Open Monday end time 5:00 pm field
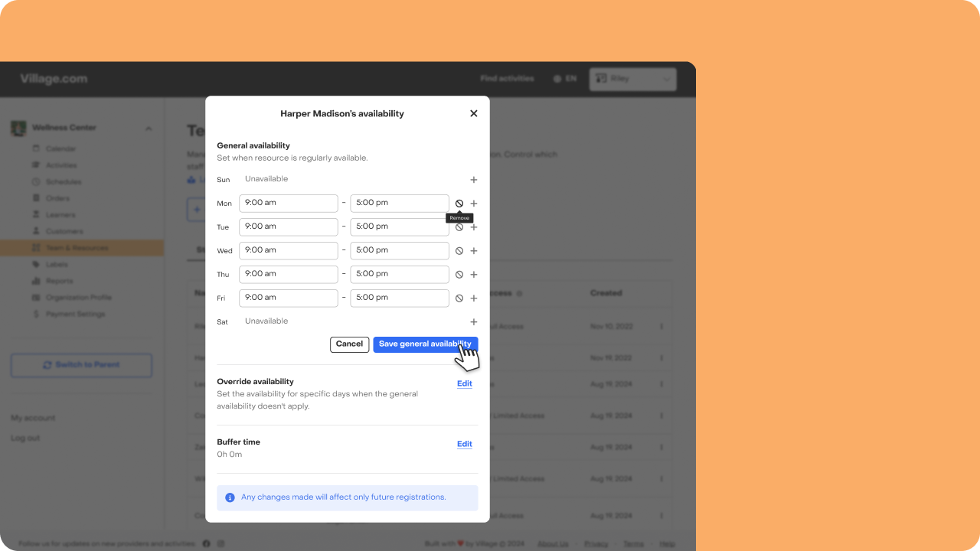 400,203
